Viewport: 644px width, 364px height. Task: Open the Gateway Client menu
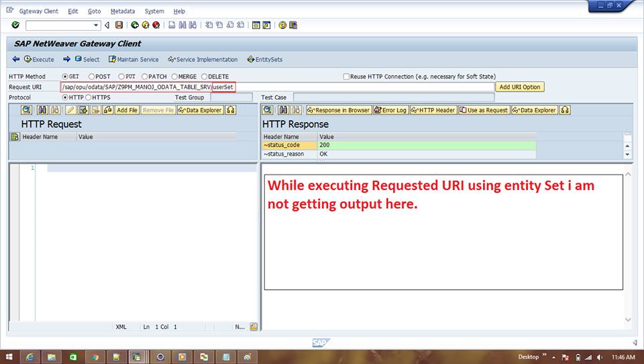tap(39, 11)
